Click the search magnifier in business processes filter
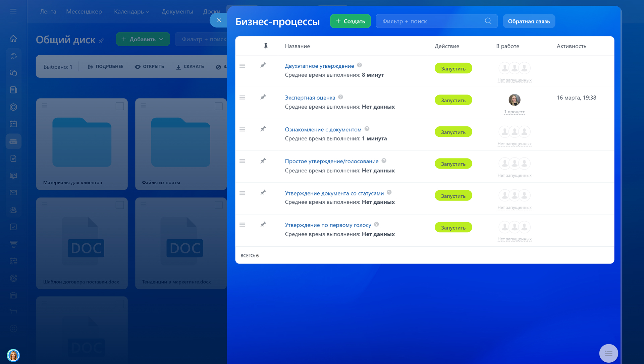 click(488, 21)
